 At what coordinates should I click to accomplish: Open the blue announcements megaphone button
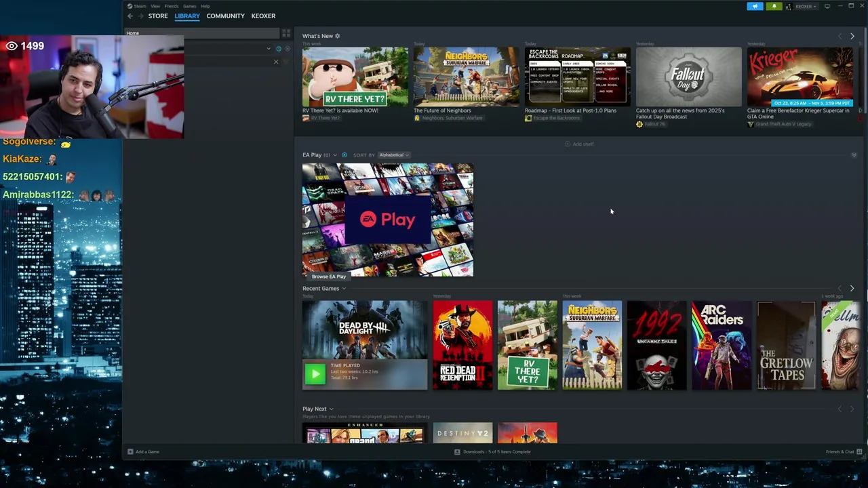tap(755, 6)
